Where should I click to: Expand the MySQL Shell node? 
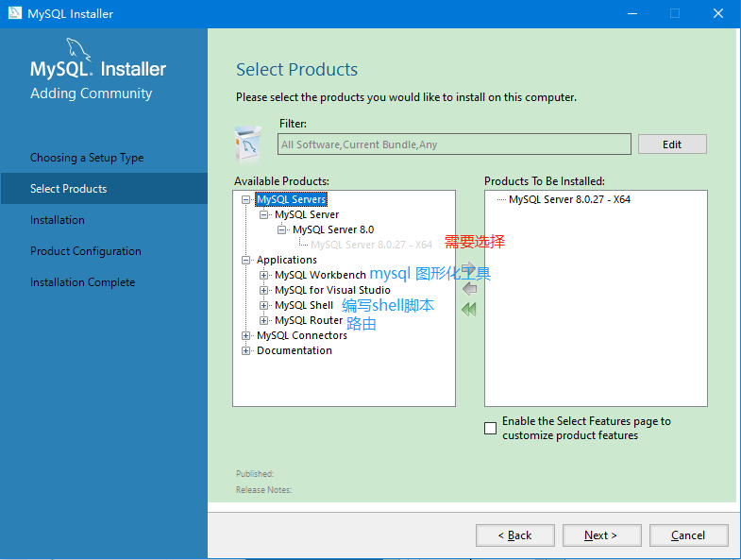tap(263, 306)
